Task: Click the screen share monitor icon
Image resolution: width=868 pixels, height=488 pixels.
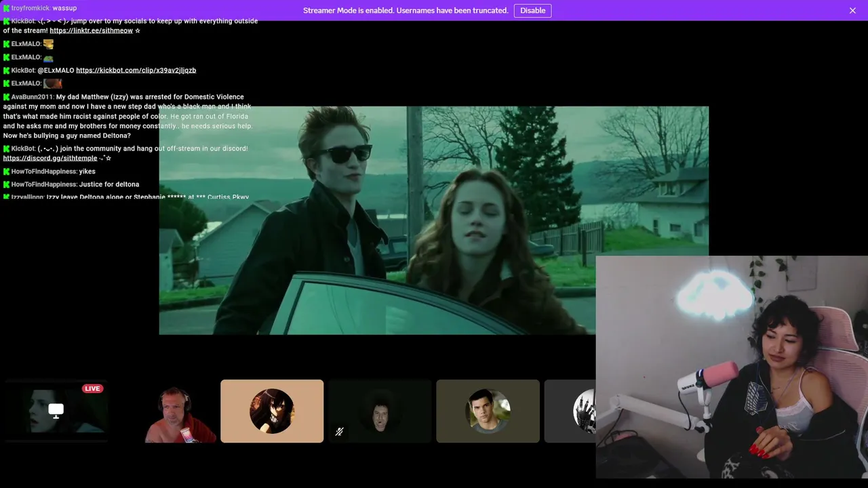Action: pyautogui.click(x=56, y=410)
